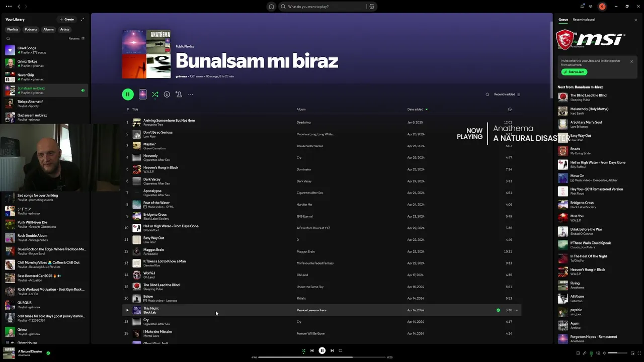The height and width of the screenshot is (362, 644).
Task: Toggle the Now Playing view icon
Action: pyautogui.click(x=578, y=353)
